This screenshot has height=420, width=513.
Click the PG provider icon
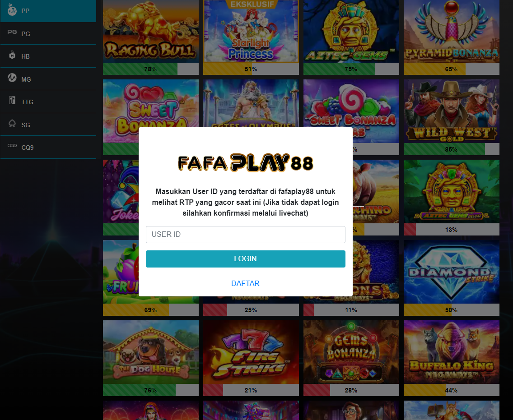[12, 32]
